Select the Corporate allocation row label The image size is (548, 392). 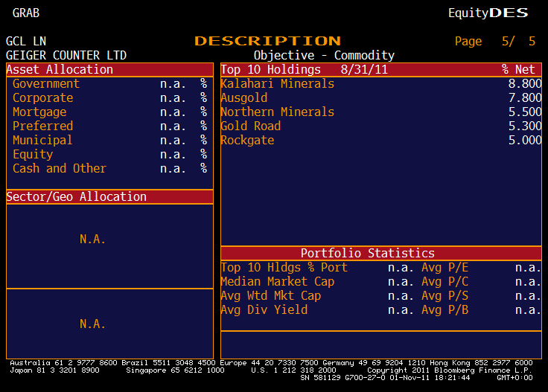[x=43, y=97]
